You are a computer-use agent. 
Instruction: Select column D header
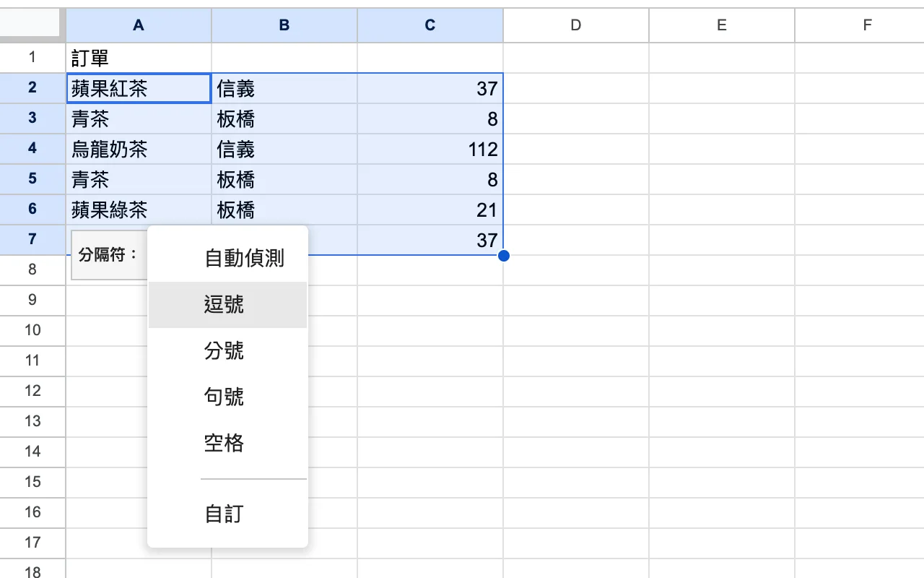tap(576, 25)
